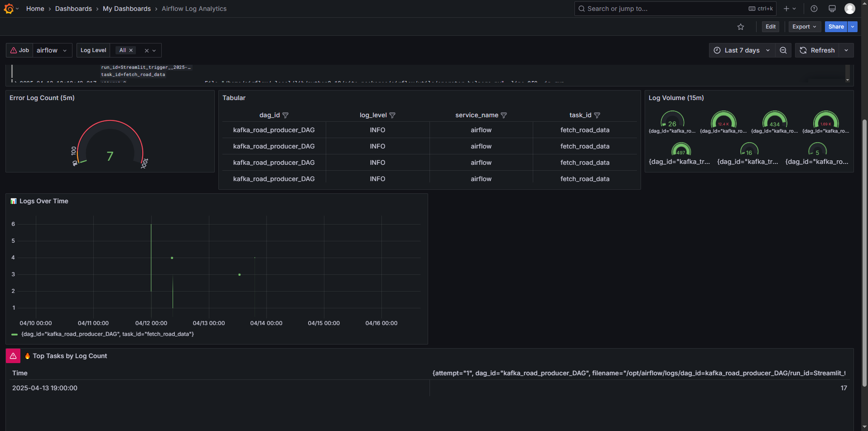
Task: Open the Last 7 days time range picker
Action: tap(742, 50)
